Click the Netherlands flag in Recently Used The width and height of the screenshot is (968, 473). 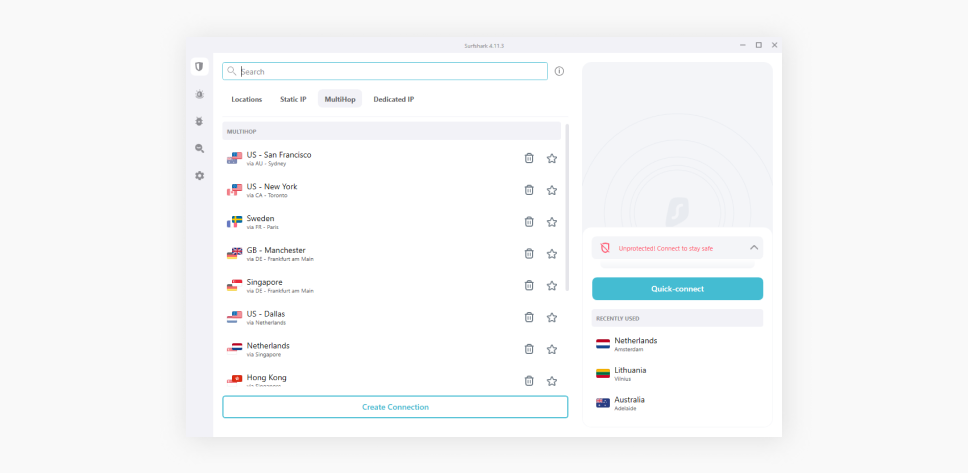(x=603, y=344)
